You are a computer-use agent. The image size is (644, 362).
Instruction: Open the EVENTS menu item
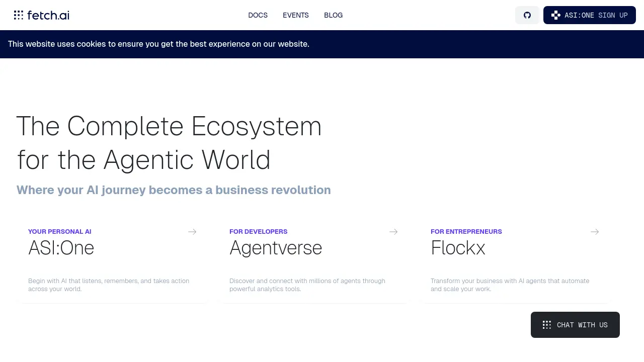coord(296,15)
